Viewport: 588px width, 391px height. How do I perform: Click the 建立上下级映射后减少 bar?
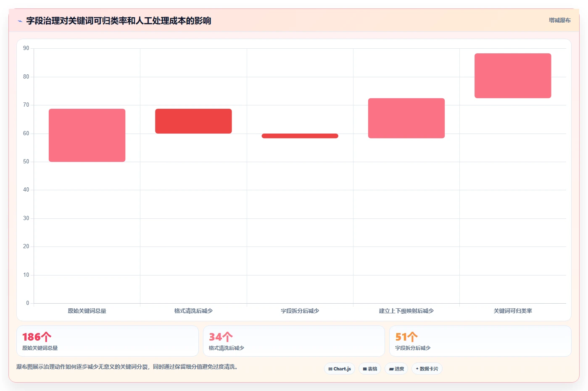coord(406,118)
